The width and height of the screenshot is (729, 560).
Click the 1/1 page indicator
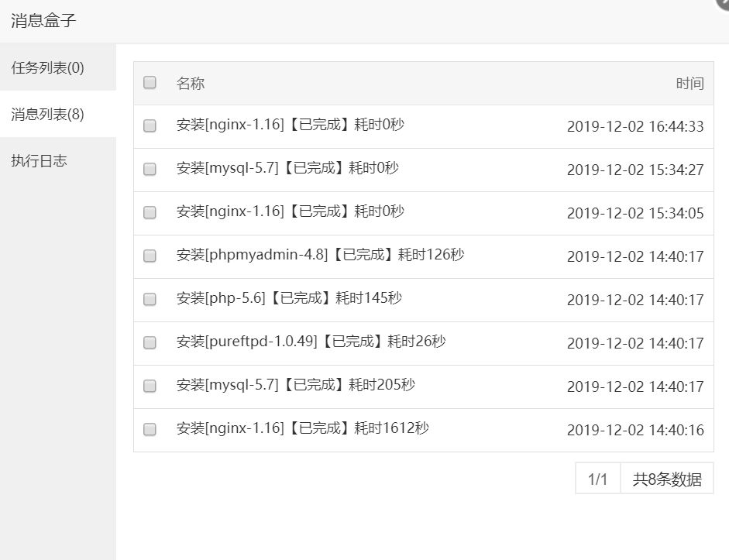tap(597, 479)
